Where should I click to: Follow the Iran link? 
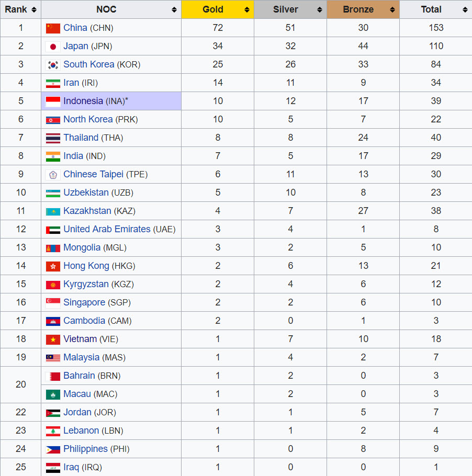click(71, 83)
